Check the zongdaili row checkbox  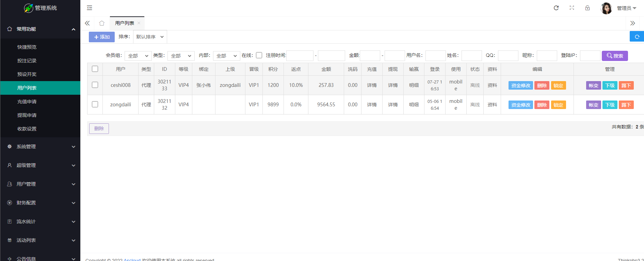click(95, 104)
